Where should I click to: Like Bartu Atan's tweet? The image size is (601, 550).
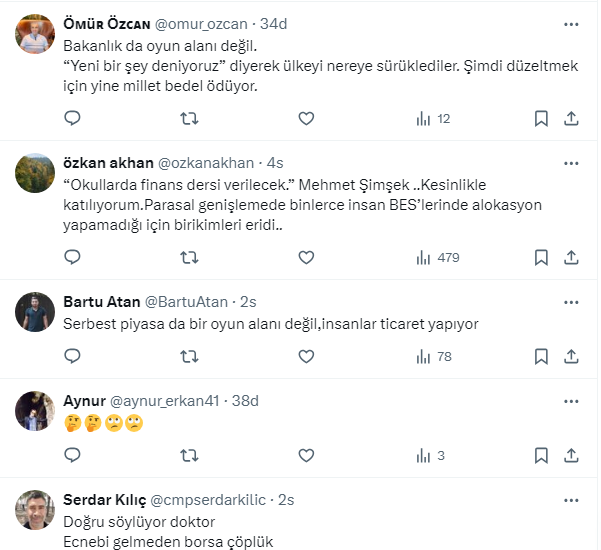(x=307, y=356)
